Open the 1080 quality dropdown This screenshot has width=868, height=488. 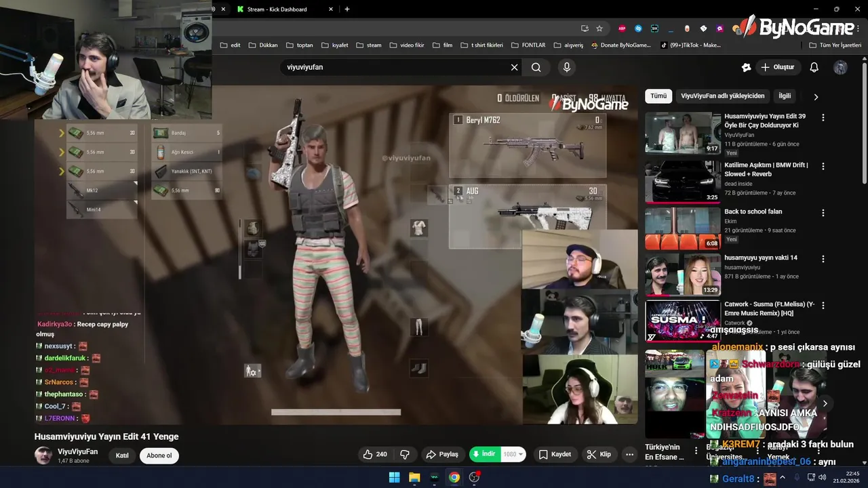[x=513, y=454]
